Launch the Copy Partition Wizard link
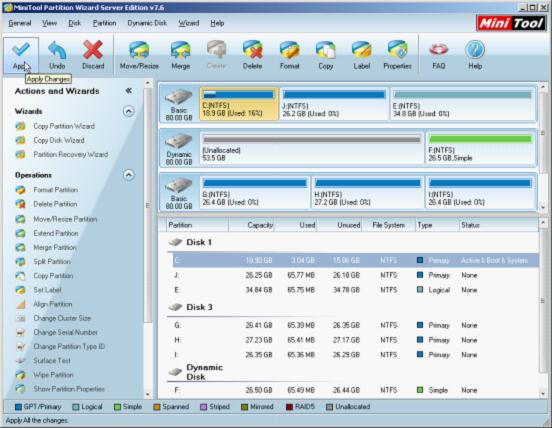Image resolution: width=552 pixels, height=428 pixels. click(64, 126)
